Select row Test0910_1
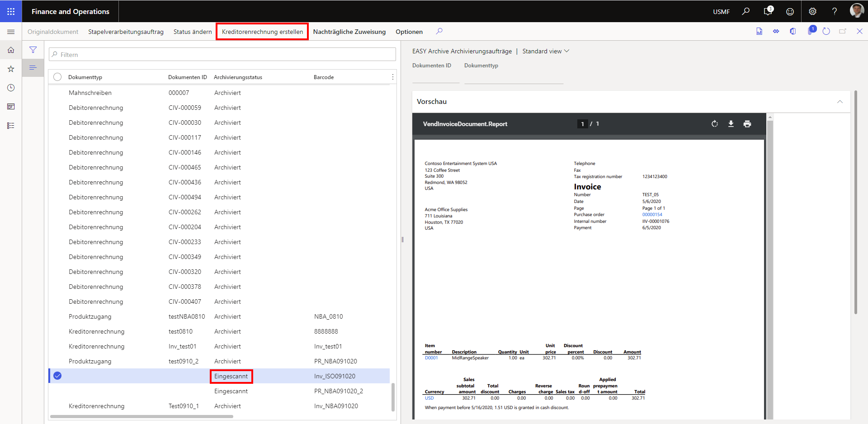This screenshot has width=868, height=424. (219, 406)
